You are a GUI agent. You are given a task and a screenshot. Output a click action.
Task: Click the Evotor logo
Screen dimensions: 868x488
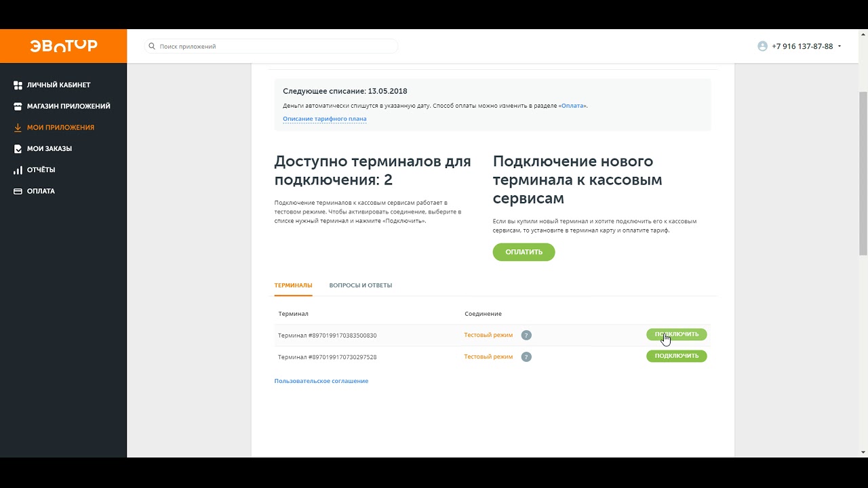coord(64,46)
